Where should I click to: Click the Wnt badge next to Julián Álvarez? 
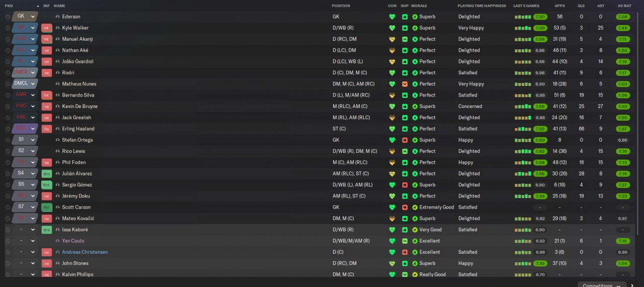point(47,174)
